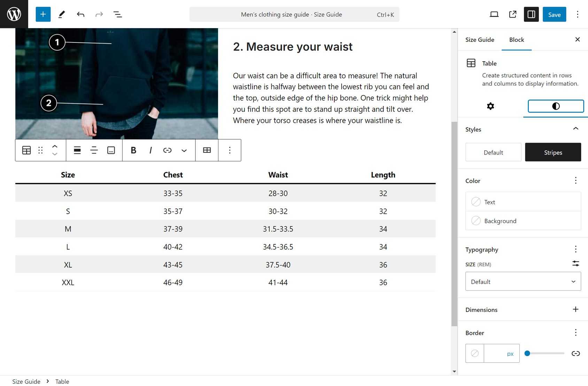Toggle custom font size input

click(576, 264)
